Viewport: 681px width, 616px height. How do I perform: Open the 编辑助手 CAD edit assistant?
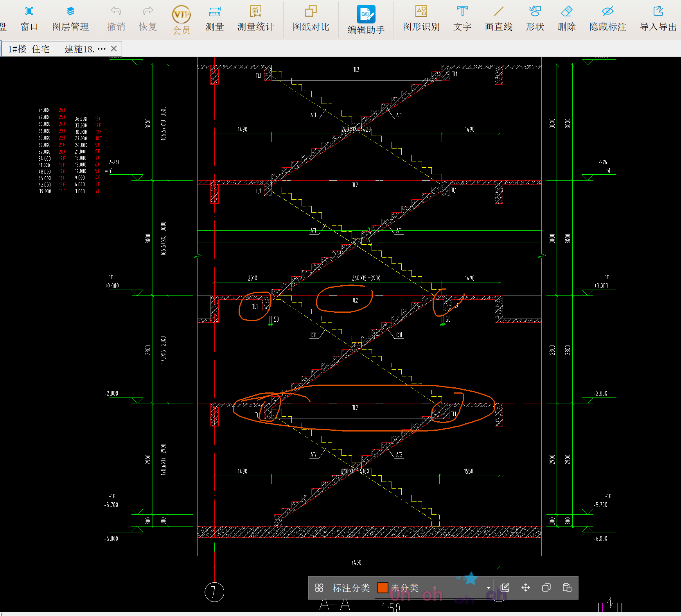(x=366, y=20)
